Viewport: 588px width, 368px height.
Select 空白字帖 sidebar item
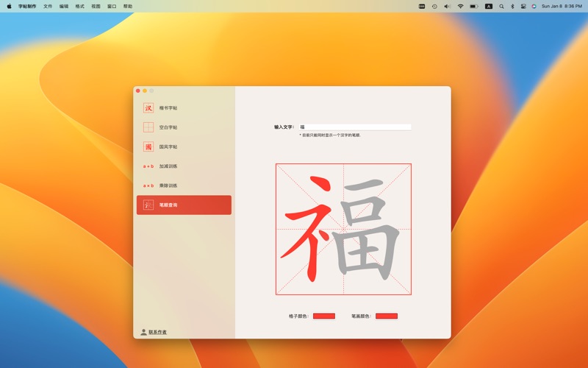(x=184, y=127)
